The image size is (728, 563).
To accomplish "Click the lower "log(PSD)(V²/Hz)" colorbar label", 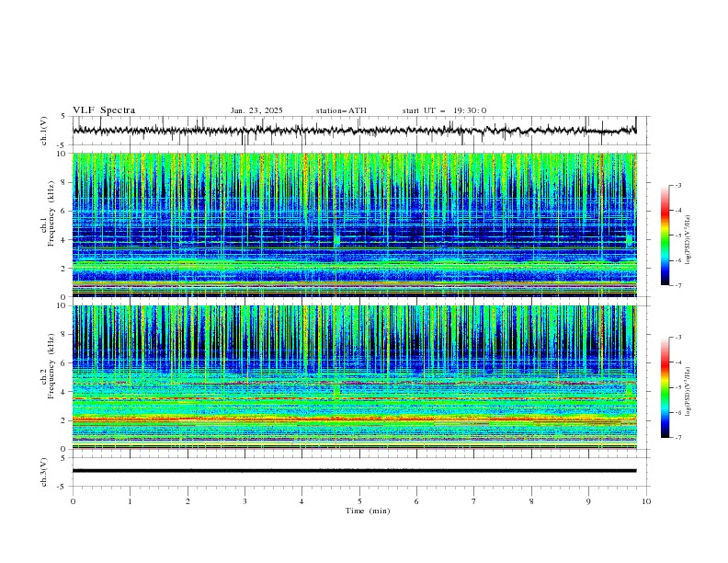I will 688,392.
